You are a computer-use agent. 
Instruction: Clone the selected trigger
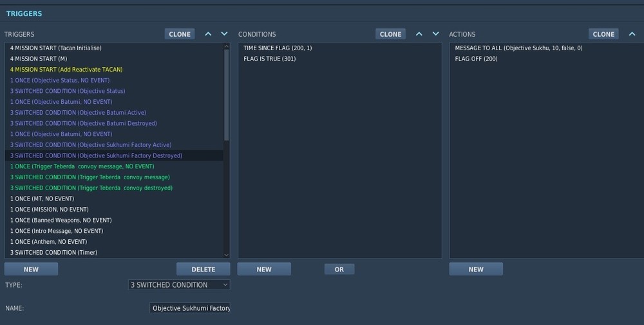(180, 34)
